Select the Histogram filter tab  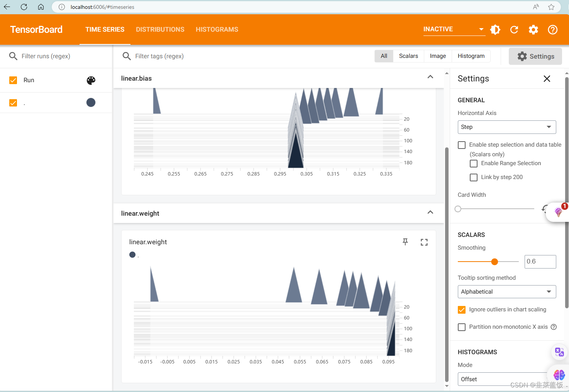coord(471,56)
